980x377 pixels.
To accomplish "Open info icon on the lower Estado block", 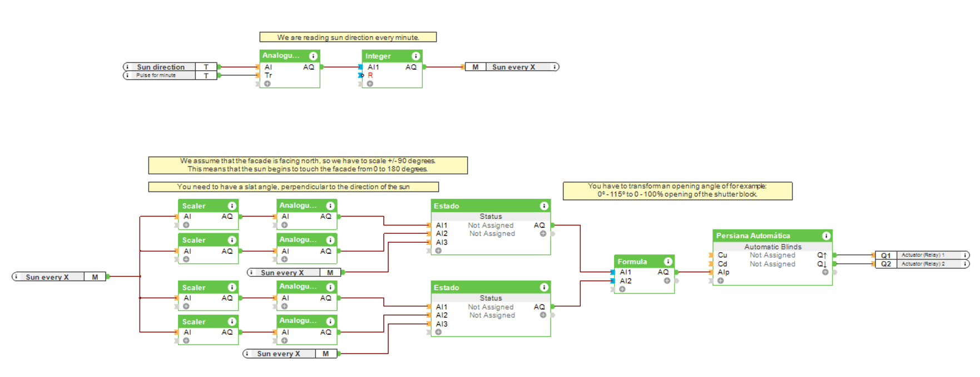I will (544, 287).
